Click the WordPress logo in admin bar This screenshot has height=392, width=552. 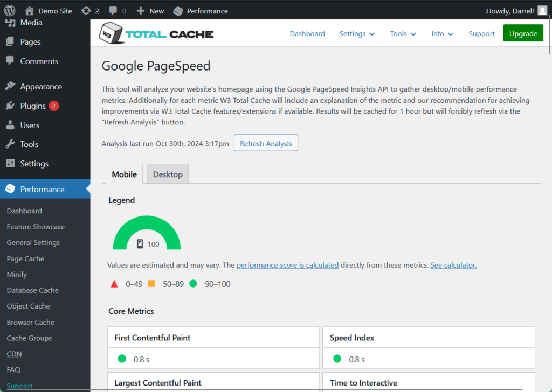coord(10,11)
